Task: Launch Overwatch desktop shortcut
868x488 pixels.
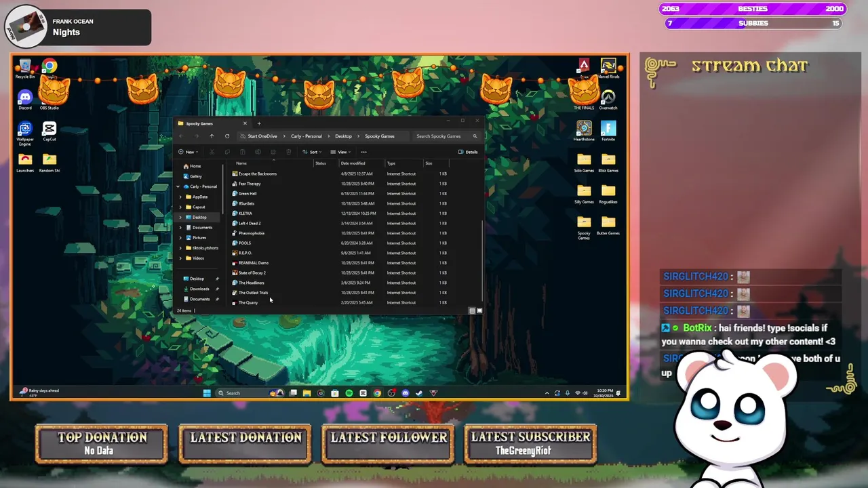Action: [608, 100]
